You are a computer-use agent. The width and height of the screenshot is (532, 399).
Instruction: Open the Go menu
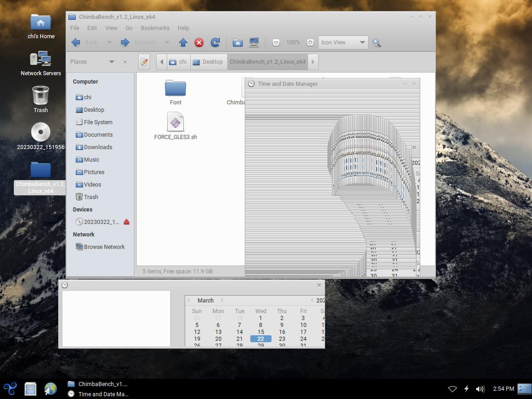[129, 28]
